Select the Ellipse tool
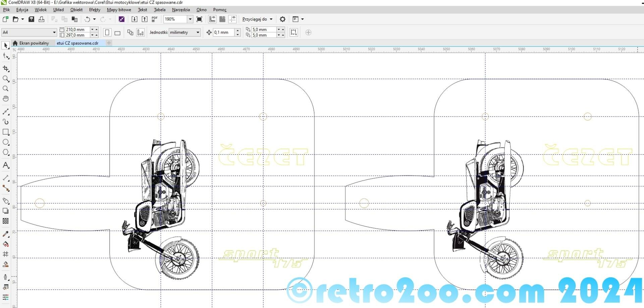 (6, 142)
